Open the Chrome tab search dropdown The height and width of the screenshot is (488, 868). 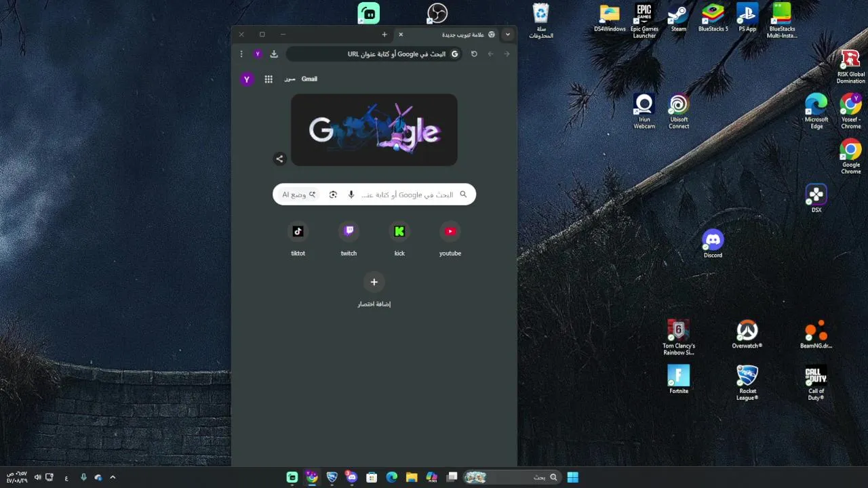(507, 35)
